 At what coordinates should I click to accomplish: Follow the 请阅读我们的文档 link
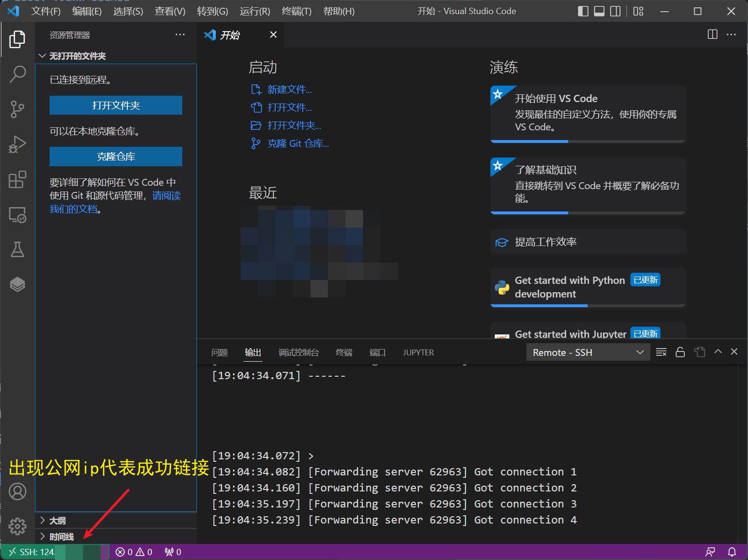[x=166, y=196]
